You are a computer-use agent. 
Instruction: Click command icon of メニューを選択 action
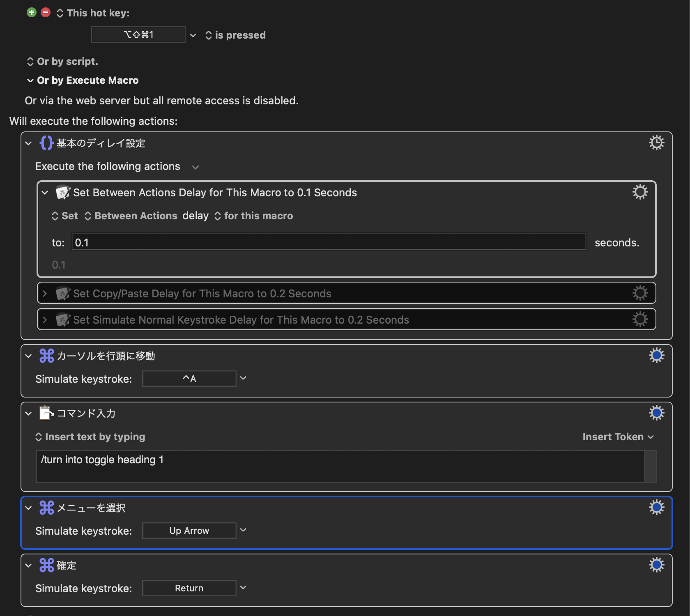tap(46, 508)
